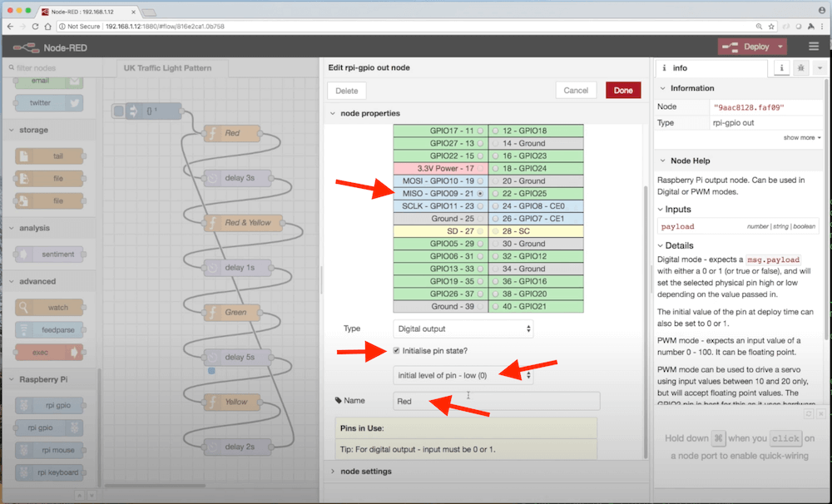Screen dimensions: 832x504
Task: Select the sentiment palette node
Action: (50, 254)
